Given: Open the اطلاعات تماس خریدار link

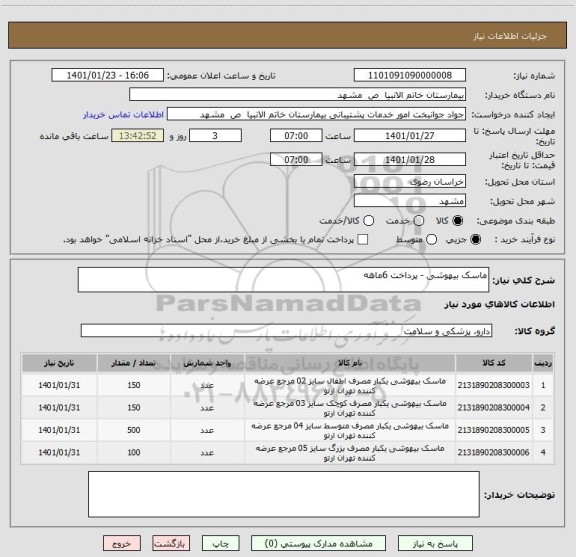Looking at the screenshot, I should pyautogui.click(x=123, y=115).
